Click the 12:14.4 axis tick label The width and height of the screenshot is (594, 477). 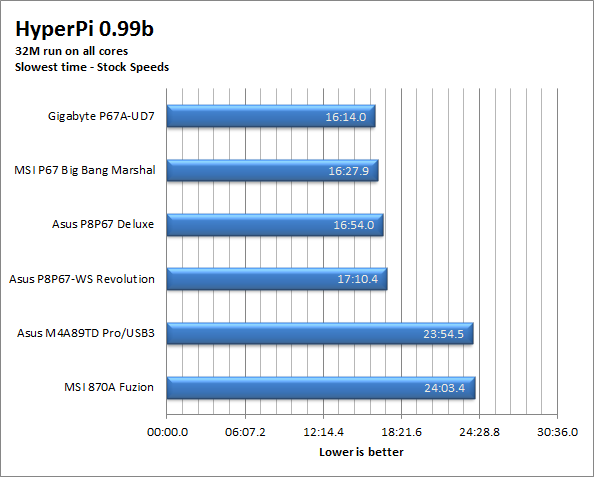(x=324, y=432)
